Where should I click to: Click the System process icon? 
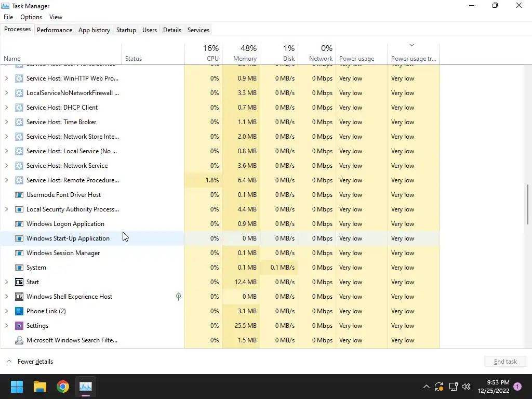click(19, 268)
